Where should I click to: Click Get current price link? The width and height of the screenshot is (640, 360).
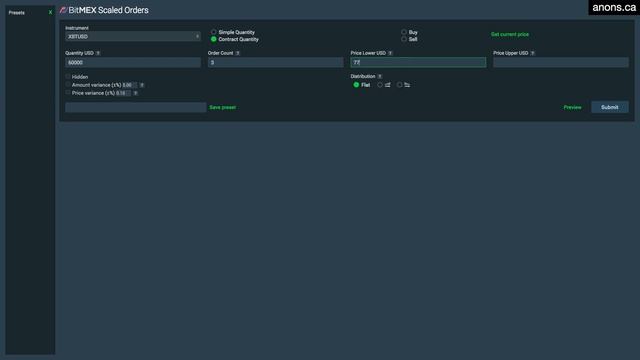tap(510, 34)
